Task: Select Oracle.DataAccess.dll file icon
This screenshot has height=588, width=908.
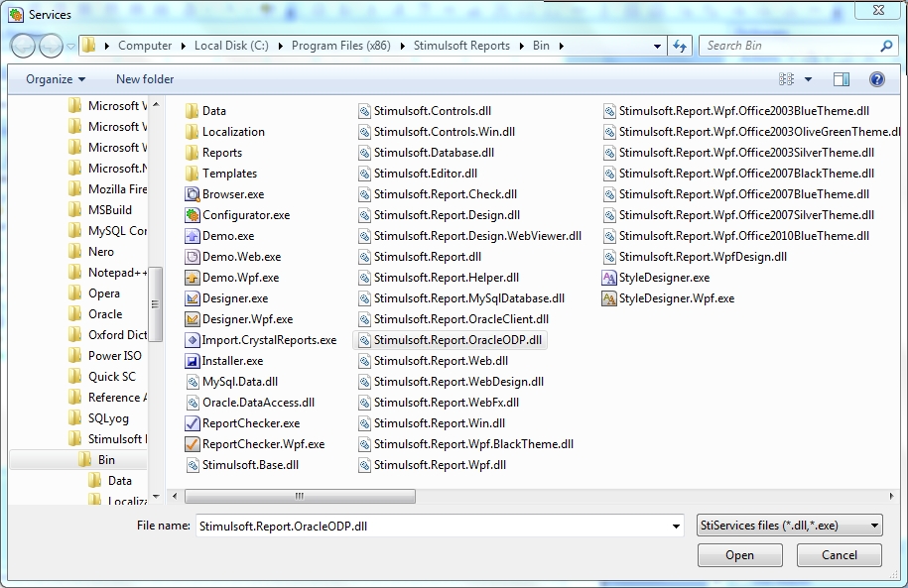Action: (x=193, y=403)
